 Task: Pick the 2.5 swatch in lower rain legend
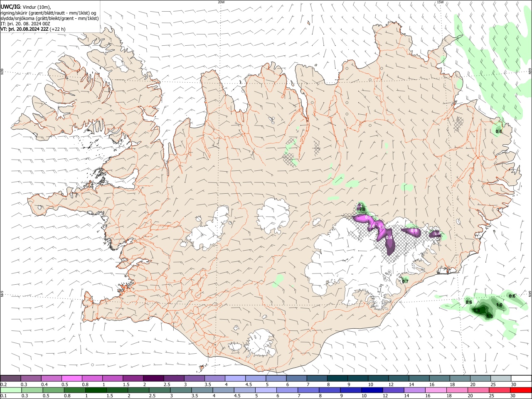coord(159,390)
